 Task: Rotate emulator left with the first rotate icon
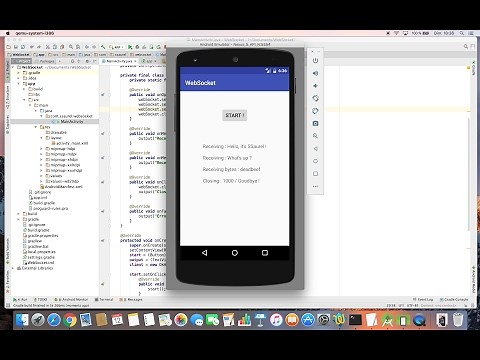(x=315, y=98)
